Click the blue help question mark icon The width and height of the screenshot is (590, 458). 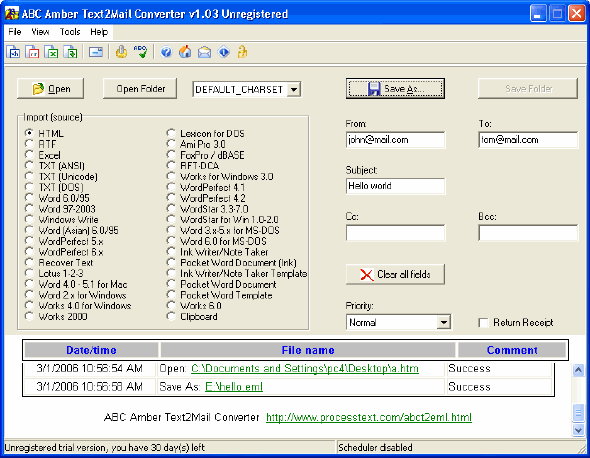(x=166, y=52)
